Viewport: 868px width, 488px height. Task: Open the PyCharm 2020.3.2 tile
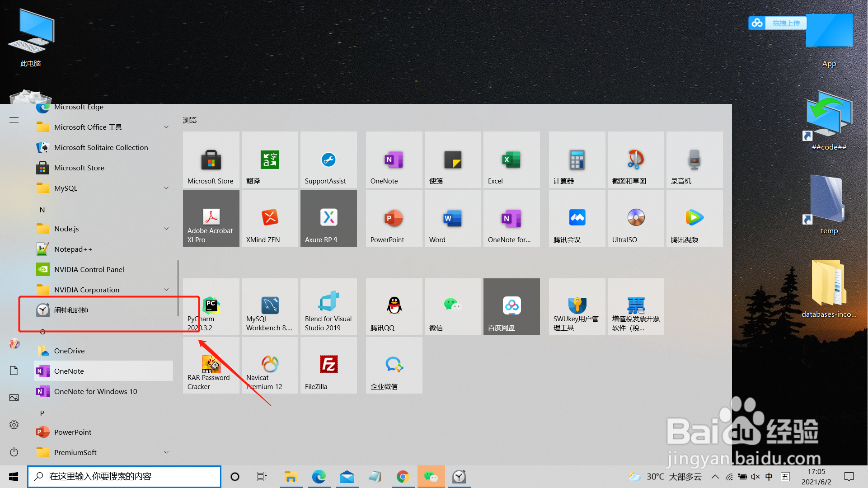coord(211,306)
